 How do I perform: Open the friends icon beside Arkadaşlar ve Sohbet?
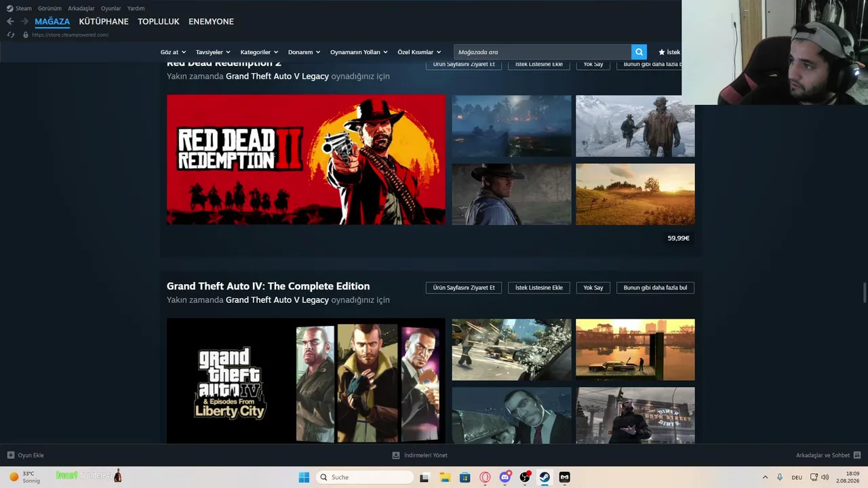[857, 455]
